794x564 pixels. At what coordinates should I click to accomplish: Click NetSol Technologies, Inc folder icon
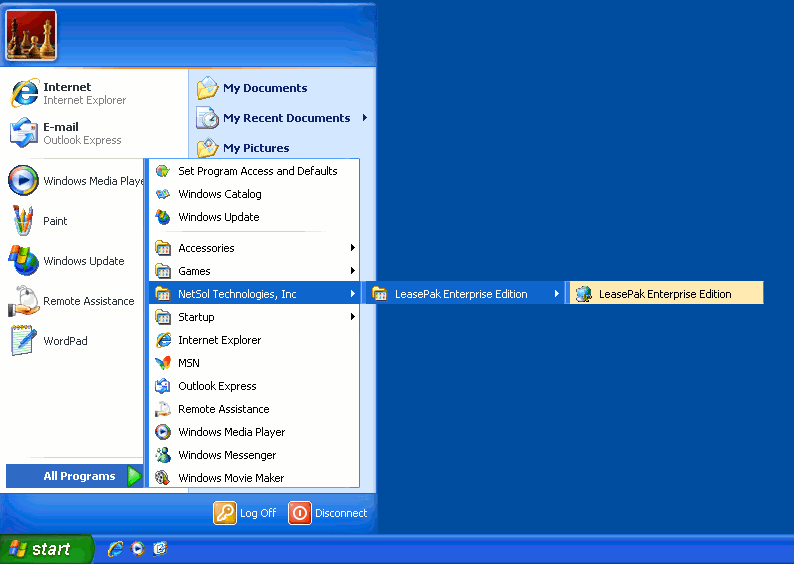tap(163, 294)
